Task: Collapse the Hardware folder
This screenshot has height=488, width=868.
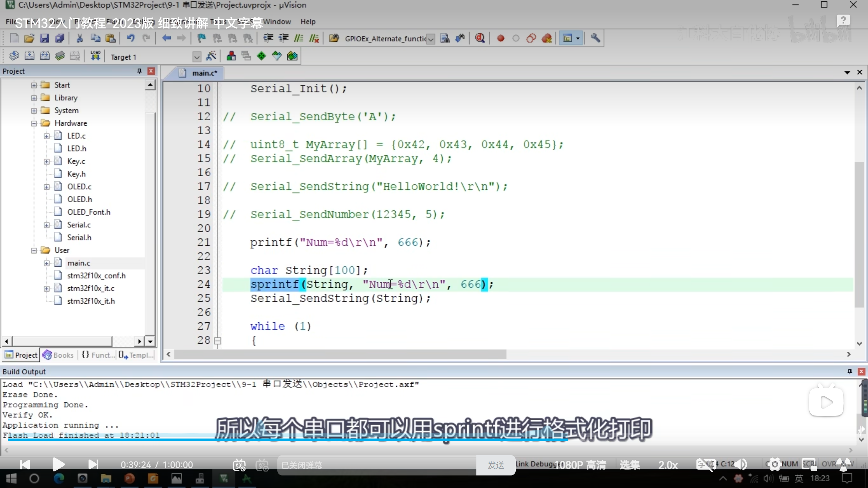Action: (34, 123)
